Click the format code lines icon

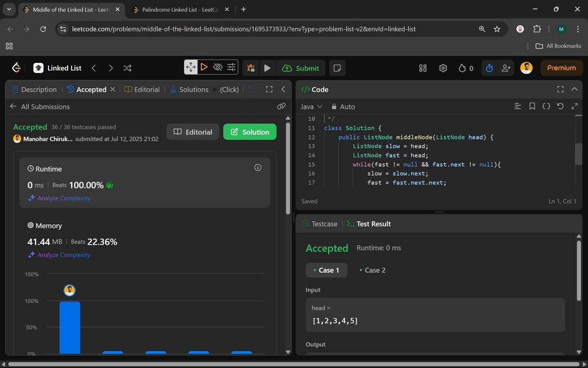[x=518, y=106]
